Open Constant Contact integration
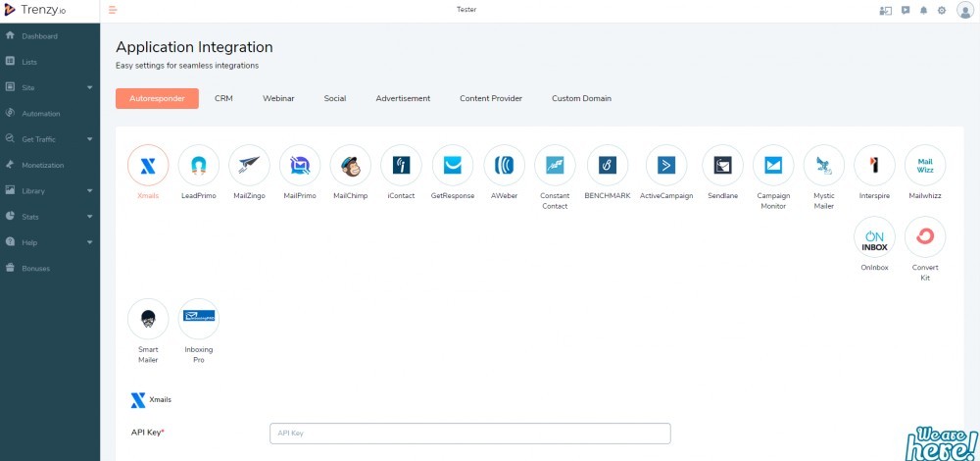 click(555, 165)
